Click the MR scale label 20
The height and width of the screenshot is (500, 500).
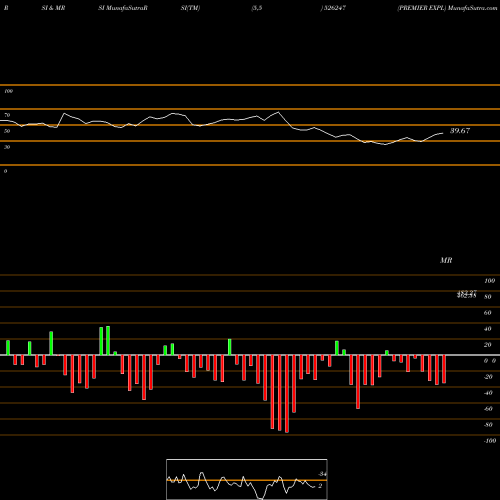pyautogui.click(x=488, y=345)
